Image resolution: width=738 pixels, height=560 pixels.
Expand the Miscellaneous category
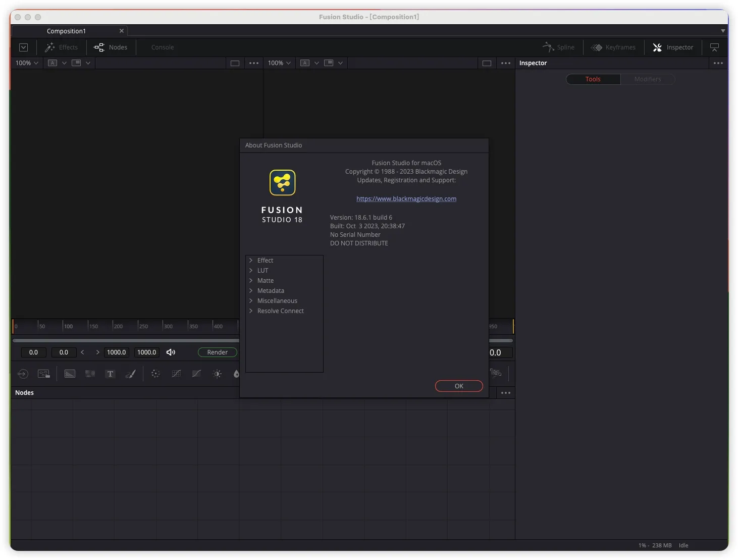click(x=250, y=301)
